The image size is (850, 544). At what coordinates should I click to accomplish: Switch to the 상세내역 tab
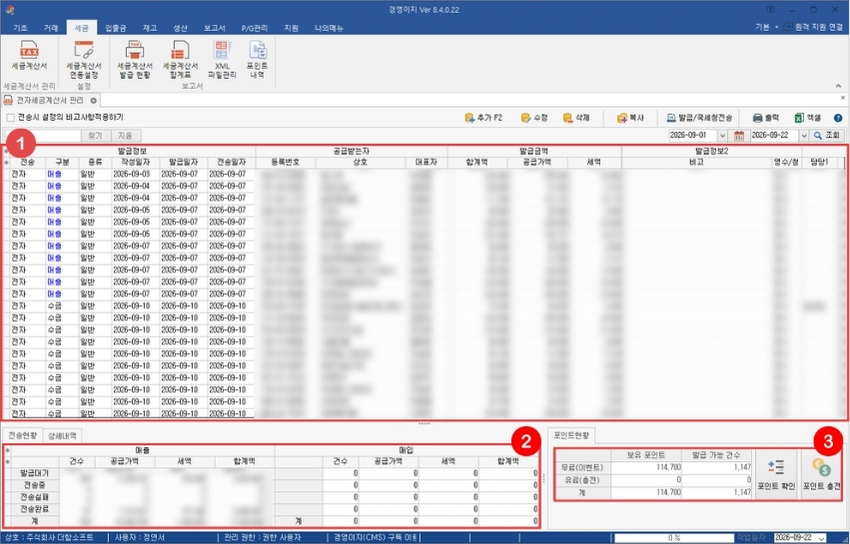point(62,436)
